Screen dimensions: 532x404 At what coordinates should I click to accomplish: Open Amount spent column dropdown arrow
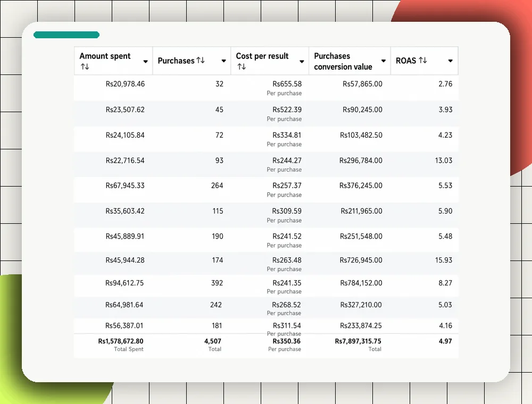click(x=146, y=61)
